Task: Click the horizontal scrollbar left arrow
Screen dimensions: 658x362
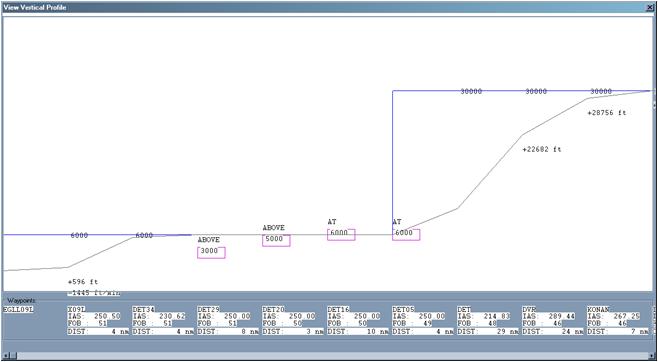Action: tap(5, 356)
